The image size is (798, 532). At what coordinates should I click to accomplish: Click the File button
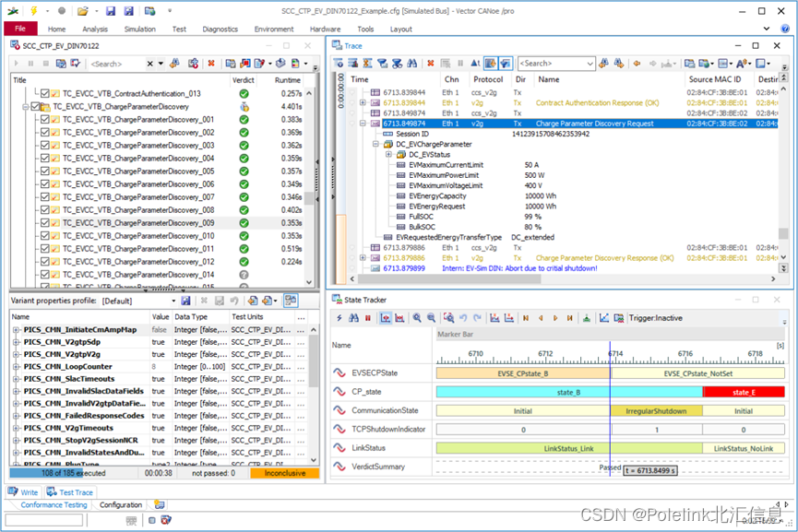(19, 30)
